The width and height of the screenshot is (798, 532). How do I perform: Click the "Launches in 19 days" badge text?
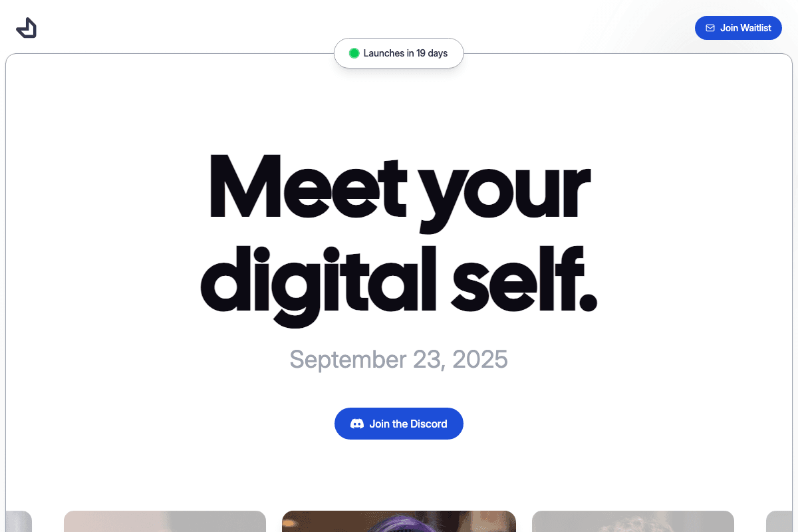pos(406,53)
